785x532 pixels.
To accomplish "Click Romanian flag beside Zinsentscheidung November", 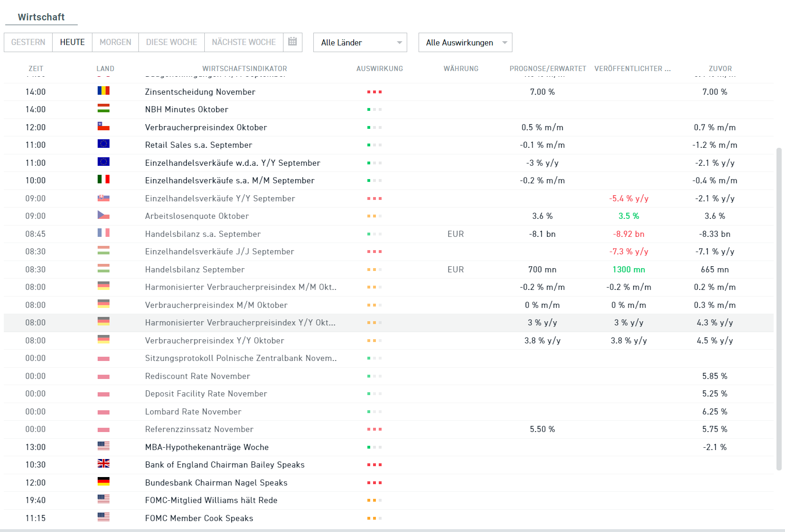I will (x=103, y=91).
